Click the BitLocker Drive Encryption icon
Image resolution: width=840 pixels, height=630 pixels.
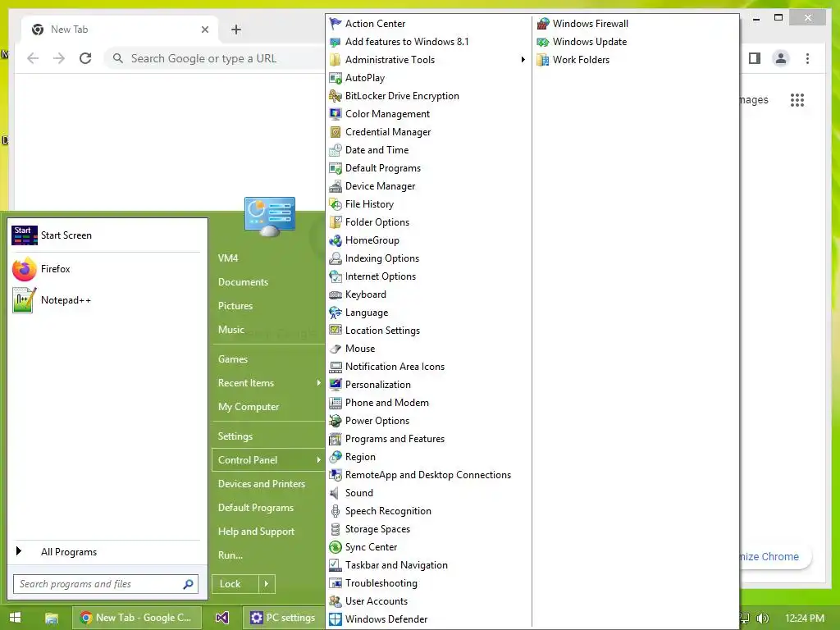tap(336, 96)
